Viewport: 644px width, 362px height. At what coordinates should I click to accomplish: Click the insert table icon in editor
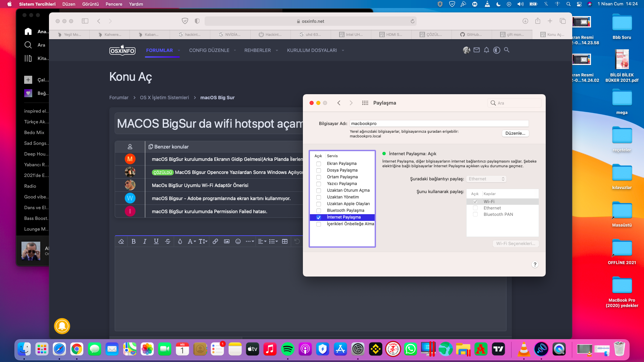click(x=285, y=241)
